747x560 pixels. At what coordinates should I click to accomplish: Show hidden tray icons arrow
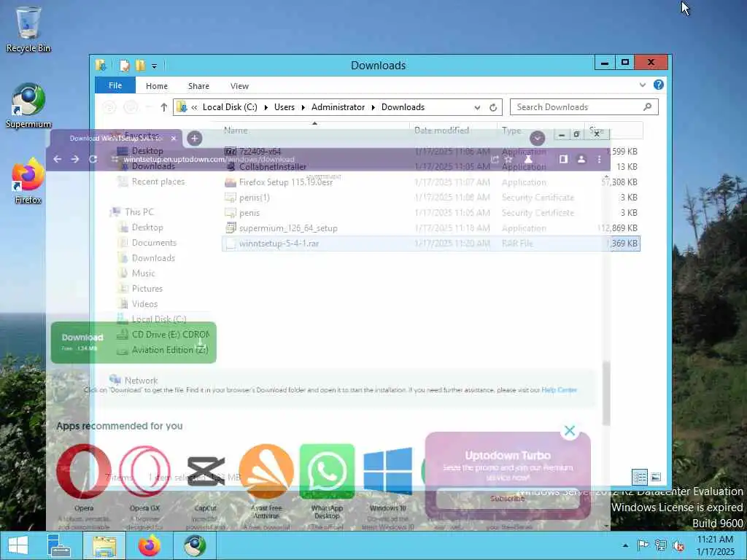[x=625, y=545]
